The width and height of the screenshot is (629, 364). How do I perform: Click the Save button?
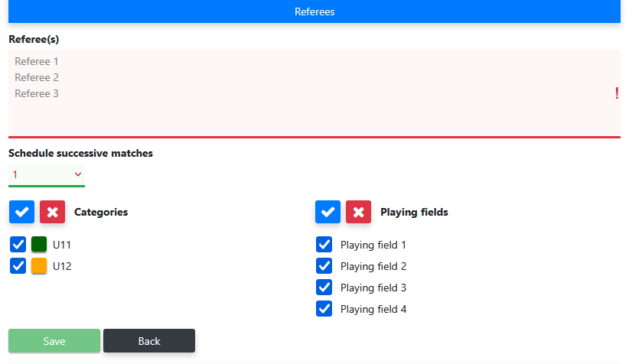[54, 341]
